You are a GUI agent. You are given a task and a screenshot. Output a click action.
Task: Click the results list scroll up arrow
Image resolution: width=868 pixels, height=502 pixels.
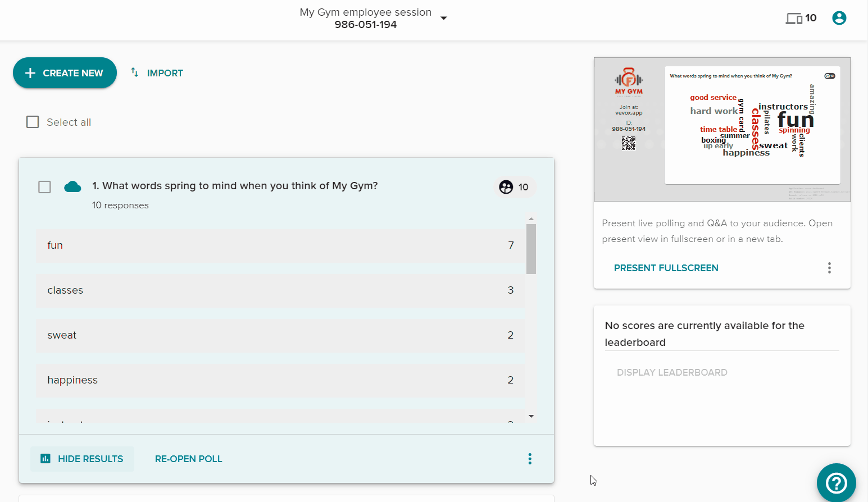pos(531,219)
